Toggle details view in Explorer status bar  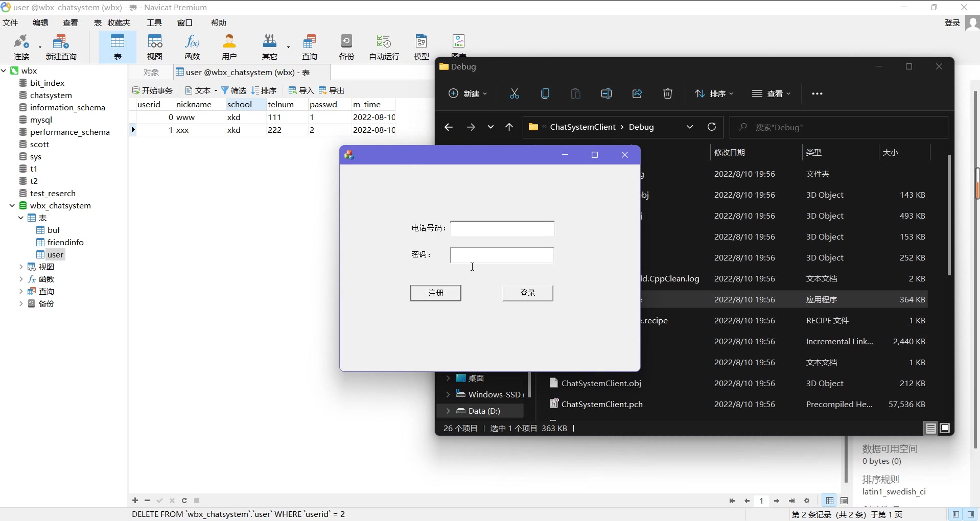(930, 429)
